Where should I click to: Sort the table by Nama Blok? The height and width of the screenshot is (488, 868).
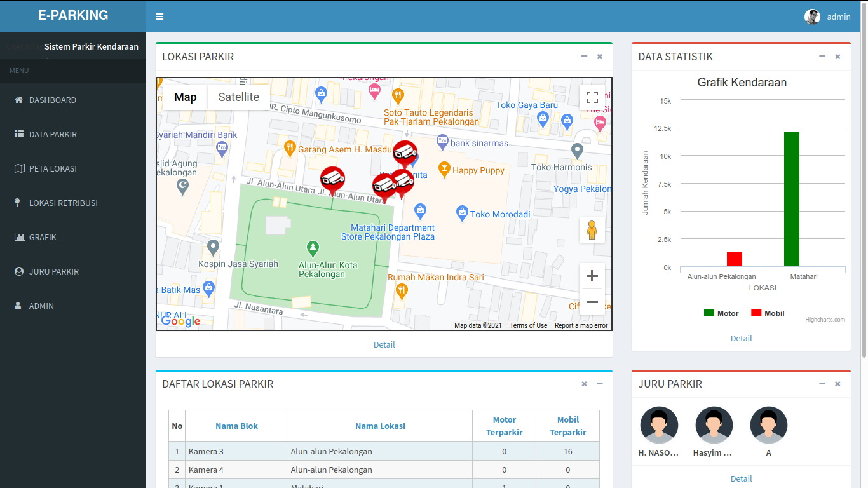pos(236,426)
